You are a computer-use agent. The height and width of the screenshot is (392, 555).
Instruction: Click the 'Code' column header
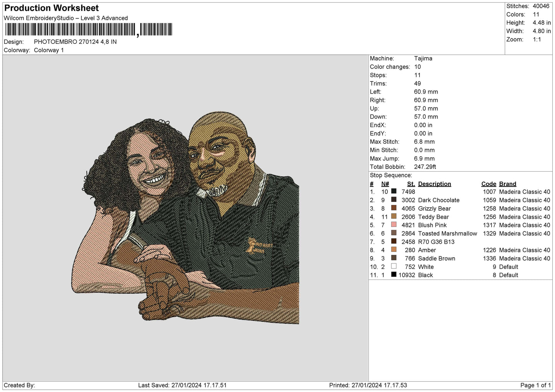click(x=489, y=184)
